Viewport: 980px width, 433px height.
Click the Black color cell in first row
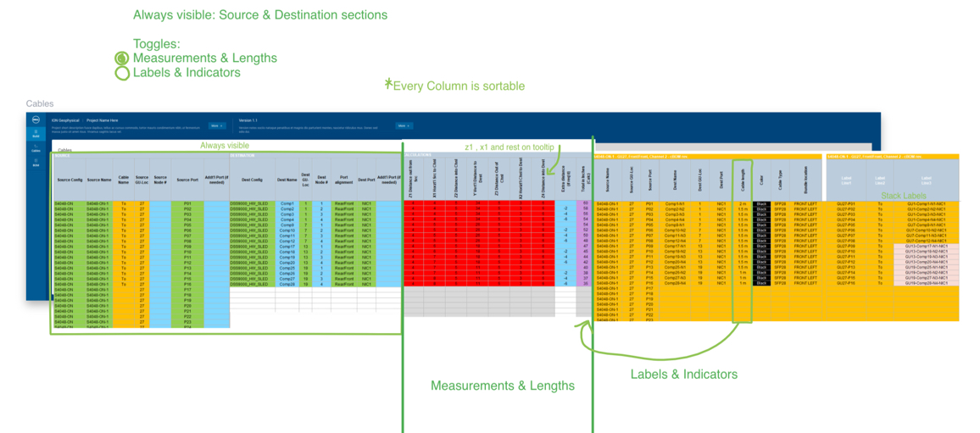(761, 204)
